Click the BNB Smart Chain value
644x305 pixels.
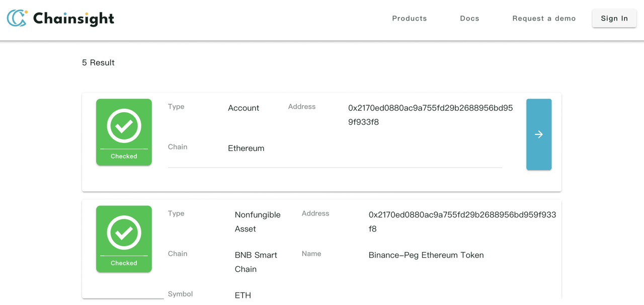point(256,262)
